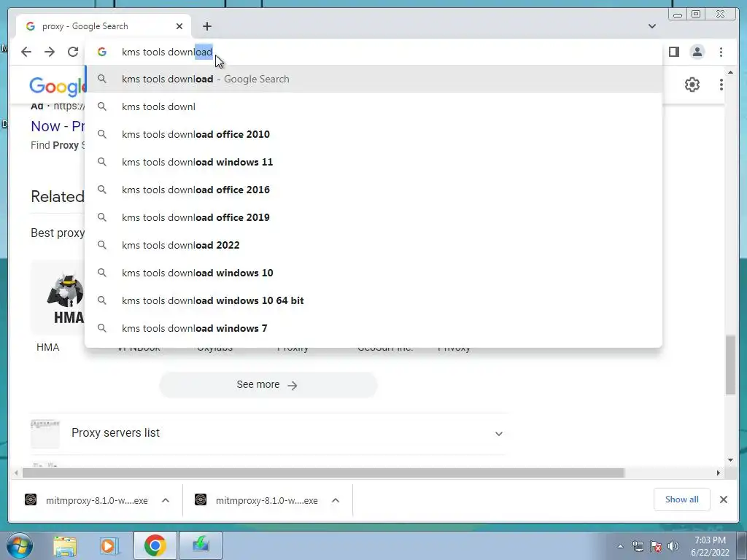
Task: Click the horizontal scrollbar right arrow
Action: 719,472
